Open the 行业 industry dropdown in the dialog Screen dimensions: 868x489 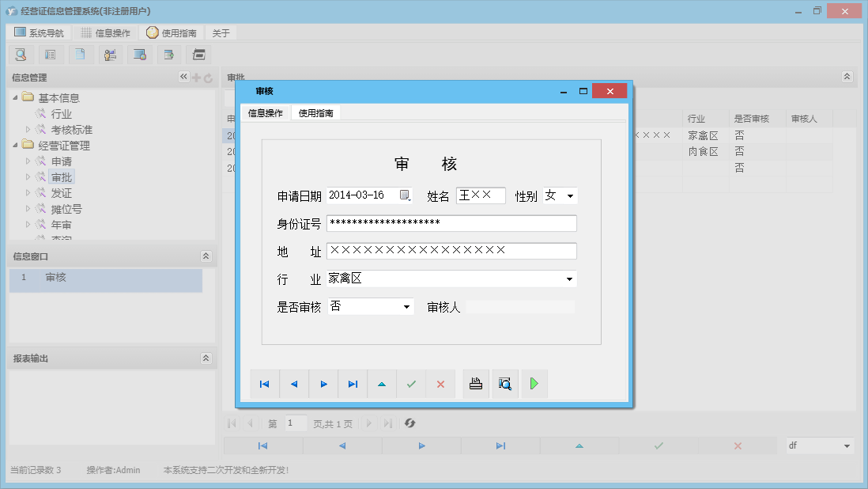pos(568,279)
